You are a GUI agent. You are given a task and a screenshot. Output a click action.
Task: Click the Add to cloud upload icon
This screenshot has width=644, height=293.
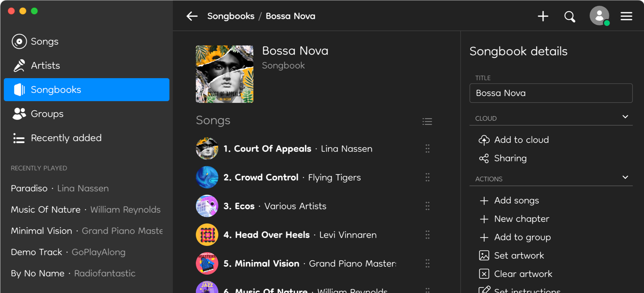(x=484, y=140)
